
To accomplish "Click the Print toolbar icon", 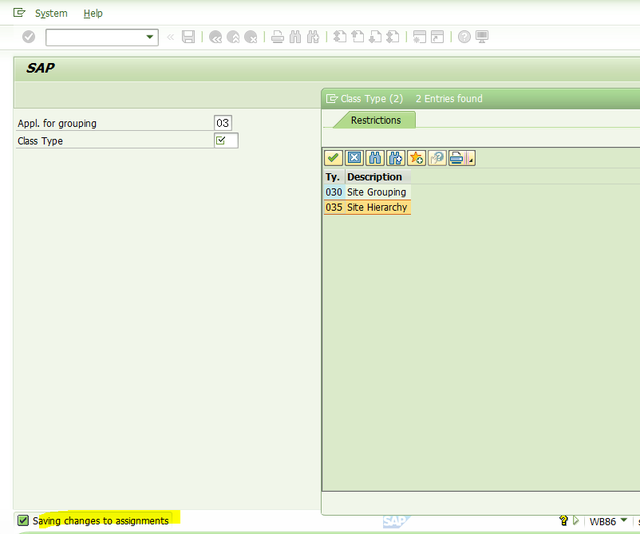I will 278,37.
